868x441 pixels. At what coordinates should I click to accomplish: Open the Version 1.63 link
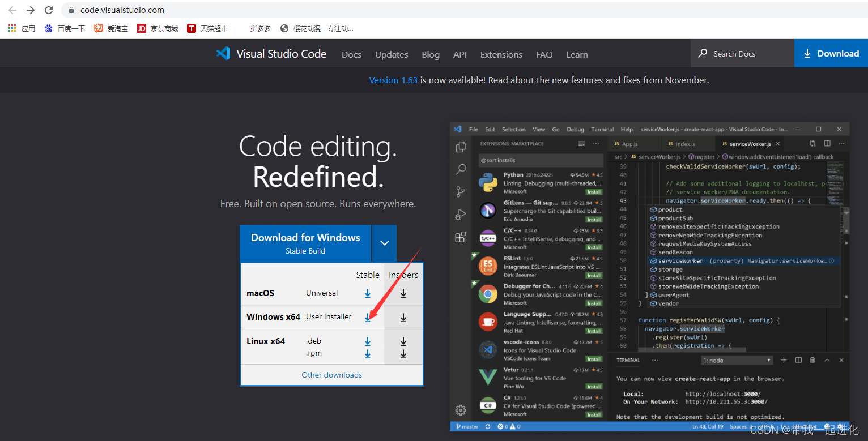393,80
